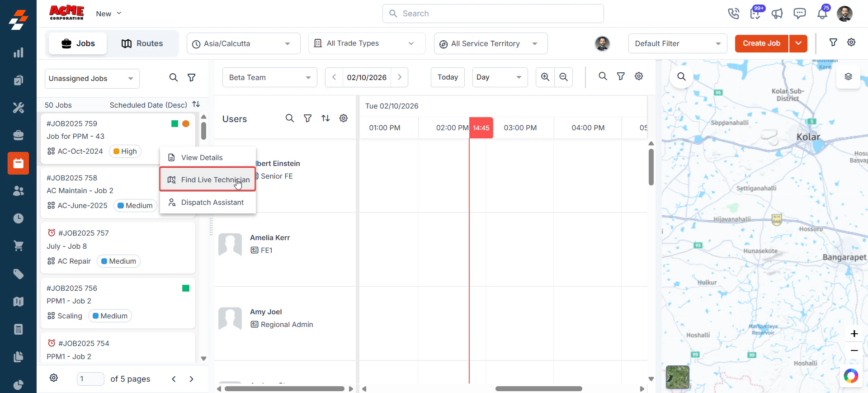The height and width of the screenshot is (393, 868).
Task: Open the megaphone announcements icon
Action: (x=777, y=14)
